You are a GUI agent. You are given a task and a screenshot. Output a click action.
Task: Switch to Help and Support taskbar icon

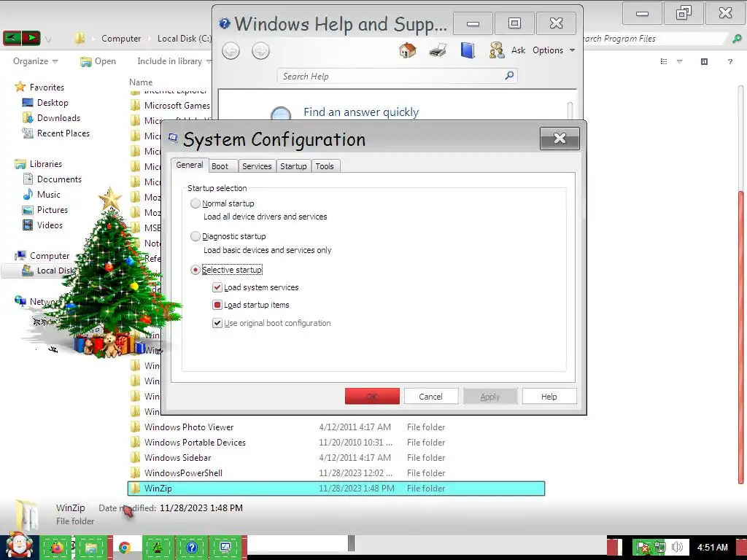pos(192,548)
